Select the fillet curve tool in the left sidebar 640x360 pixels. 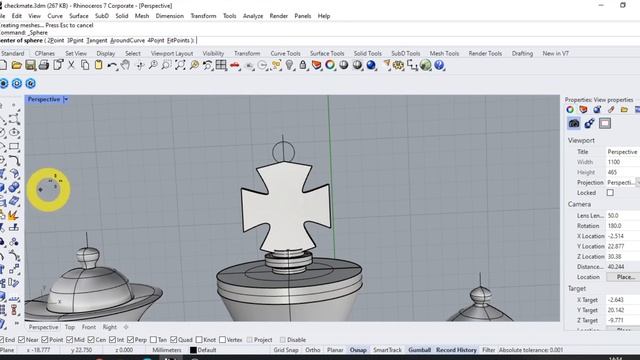pos(14,160)
